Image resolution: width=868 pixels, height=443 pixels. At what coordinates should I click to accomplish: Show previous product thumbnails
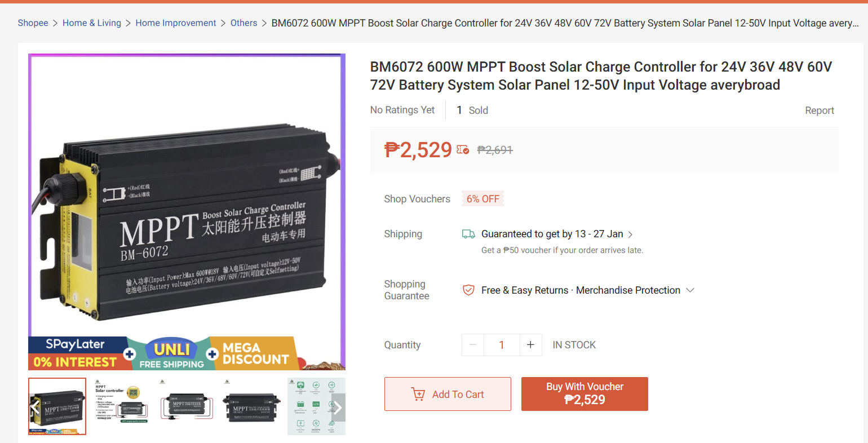click(36, 407)
